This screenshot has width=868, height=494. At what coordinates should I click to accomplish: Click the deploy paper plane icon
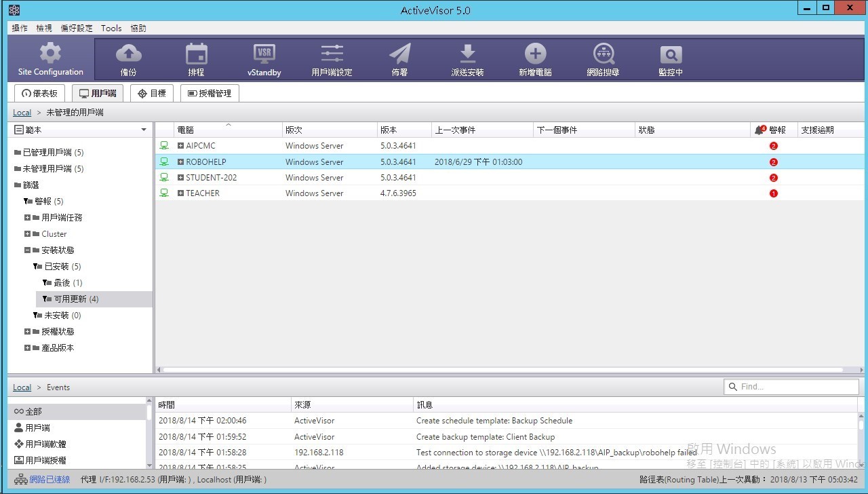click(x=399, y=54)
